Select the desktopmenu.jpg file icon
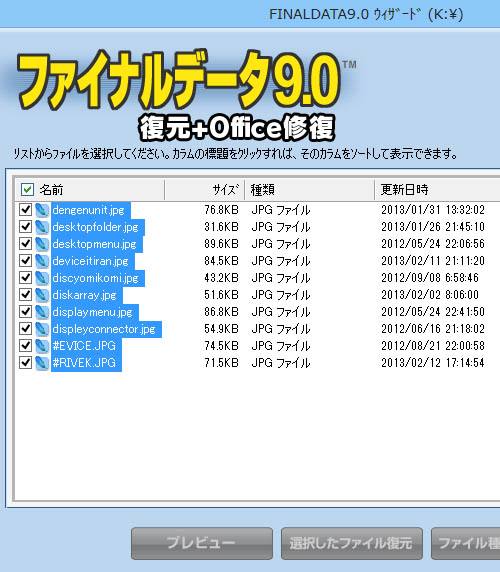The width and height of the screenshot is (500, 572). [42, 244]
